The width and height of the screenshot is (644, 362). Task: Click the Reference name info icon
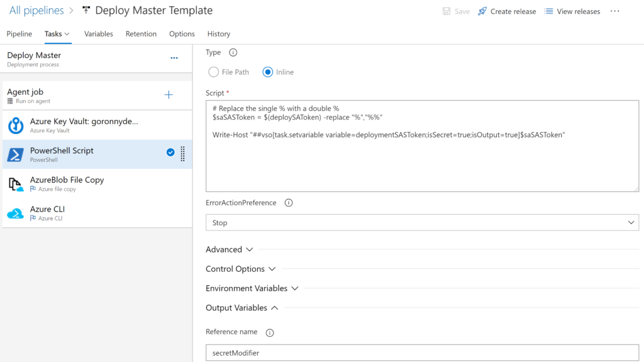(269, 333)
